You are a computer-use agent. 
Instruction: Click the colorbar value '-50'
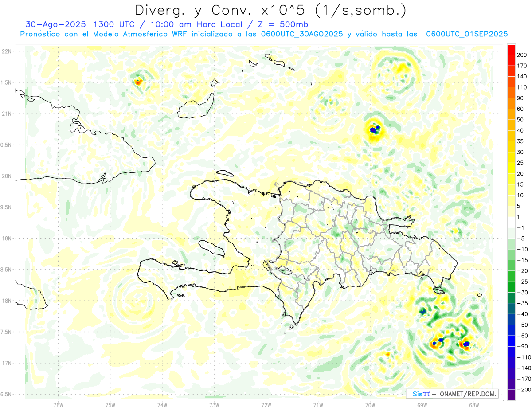click(x=523, y=325)
